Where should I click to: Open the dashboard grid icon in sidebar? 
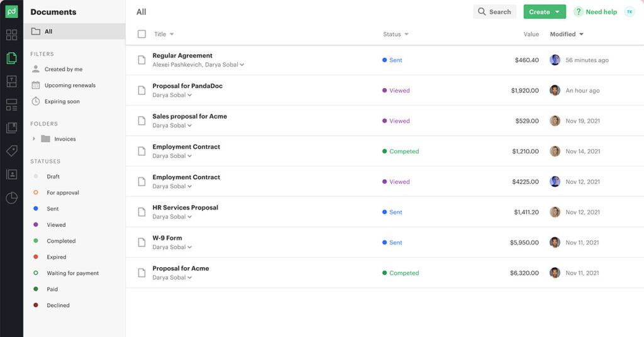click(x=11, y=35)
